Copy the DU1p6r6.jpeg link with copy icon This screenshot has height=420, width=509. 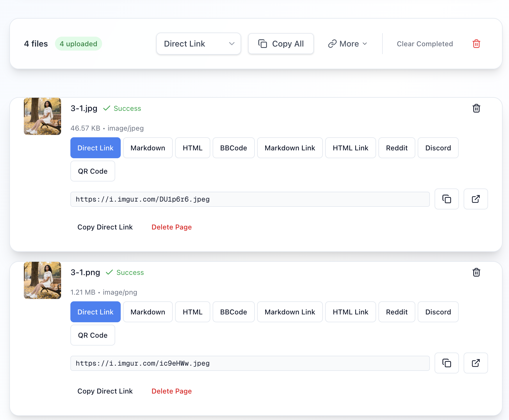(446, 199)
